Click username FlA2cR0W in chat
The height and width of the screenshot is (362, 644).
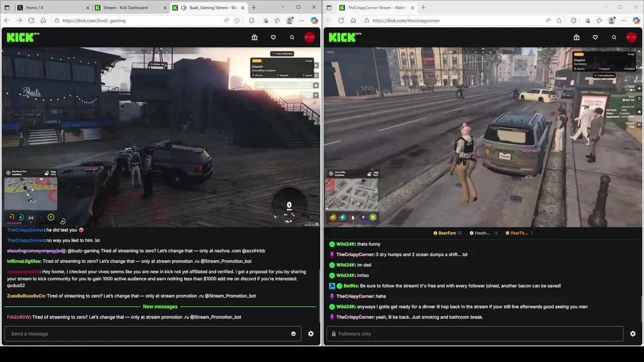point(19,317)
